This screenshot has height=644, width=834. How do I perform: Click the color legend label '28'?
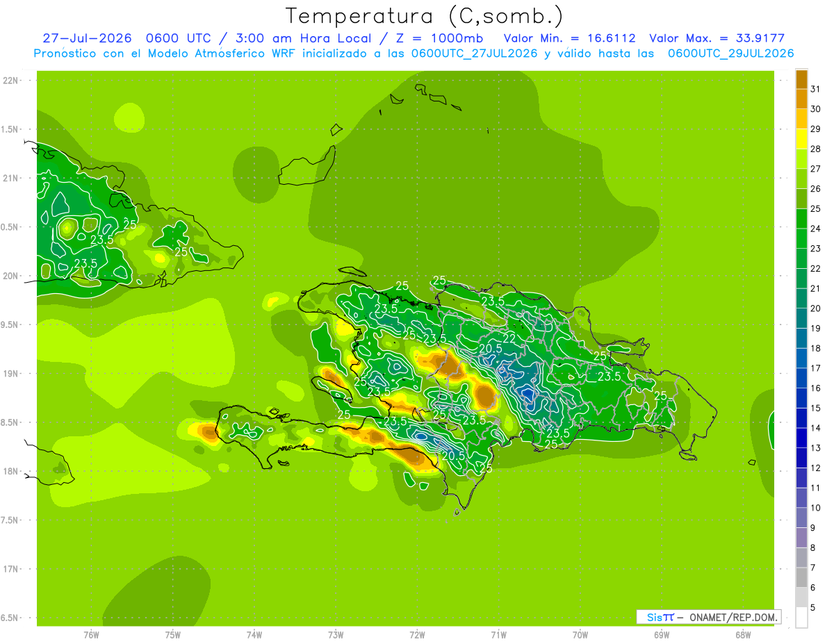tap(815, 149)
